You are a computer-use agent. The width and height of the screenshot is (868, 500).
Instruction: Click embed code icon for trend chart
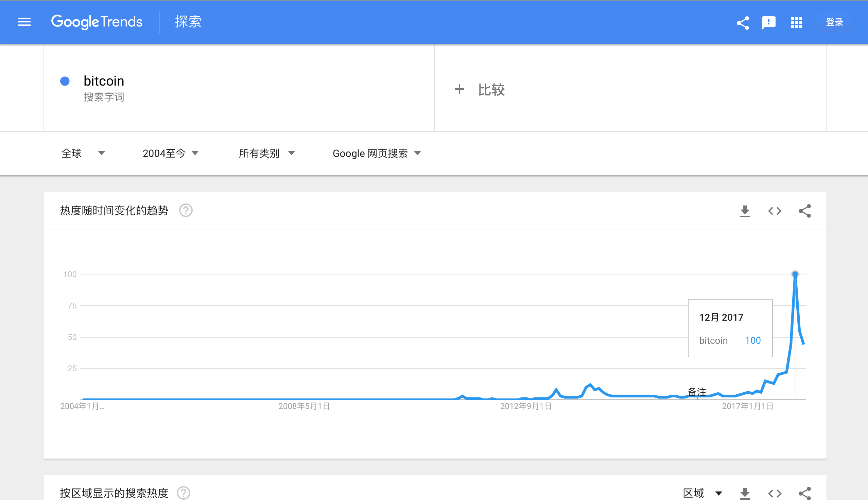pyautogui.click(x=775, y=211)
